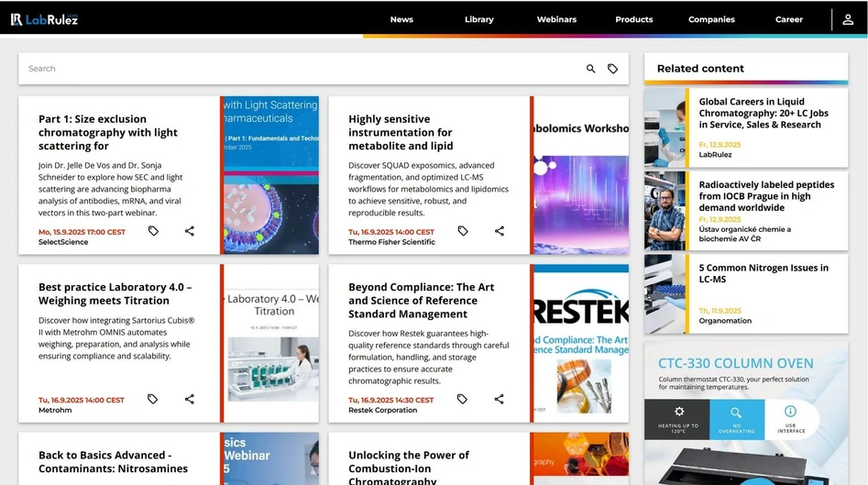
Task: Open Global Careers in Liquid Chromatography article
Action: [764, 113]
